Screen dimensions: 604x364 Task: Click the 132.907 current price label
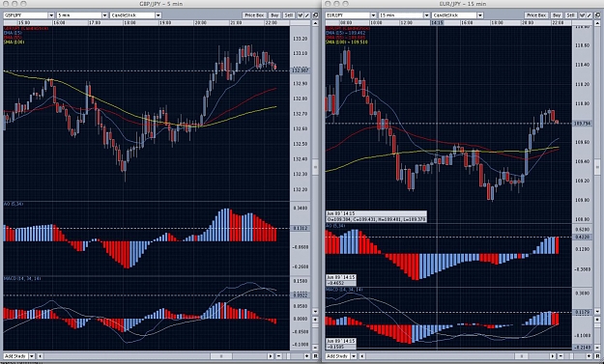coord(301,70)
